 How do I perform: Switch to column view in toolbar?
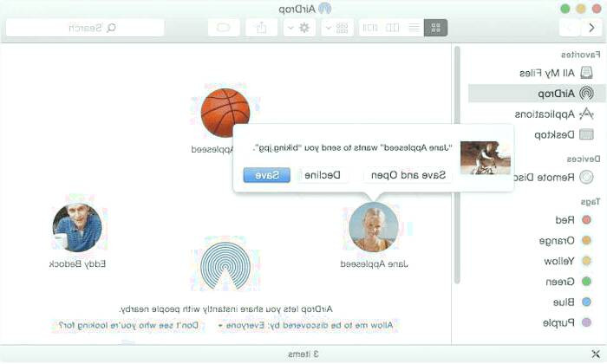(x=392, y=28)
